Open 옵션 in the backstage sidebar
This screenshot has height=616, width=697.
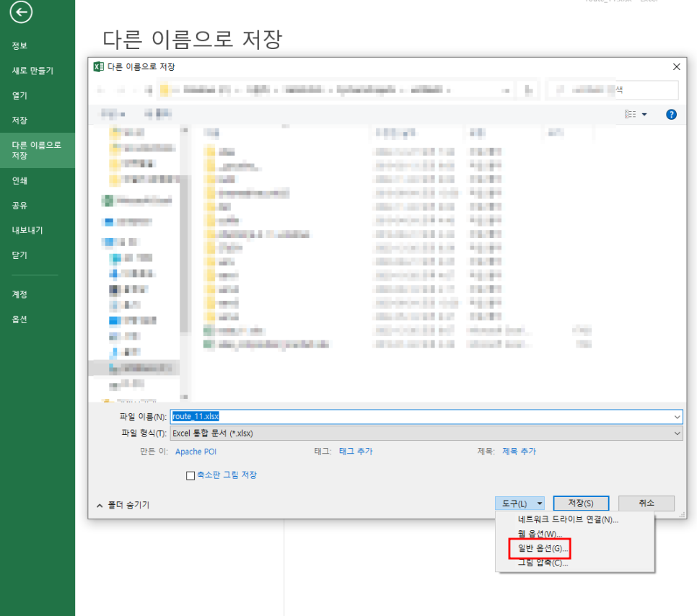19,319
